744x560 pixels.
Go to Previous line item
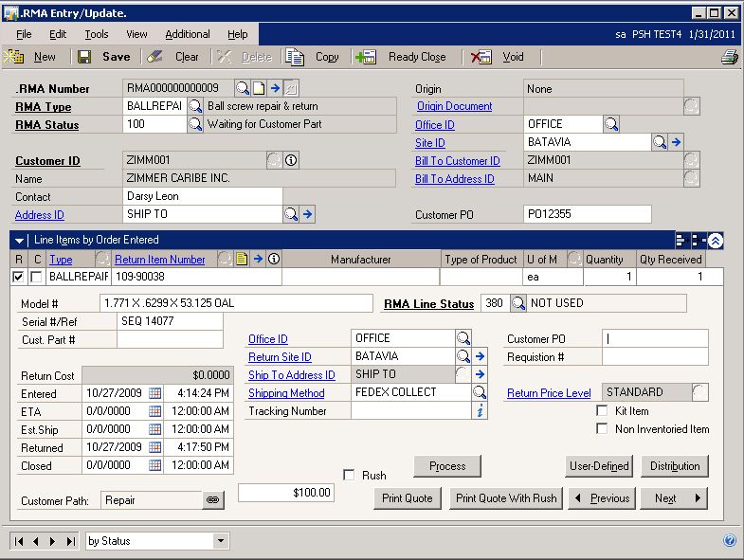pyautogui.click(x=602, y=498)
